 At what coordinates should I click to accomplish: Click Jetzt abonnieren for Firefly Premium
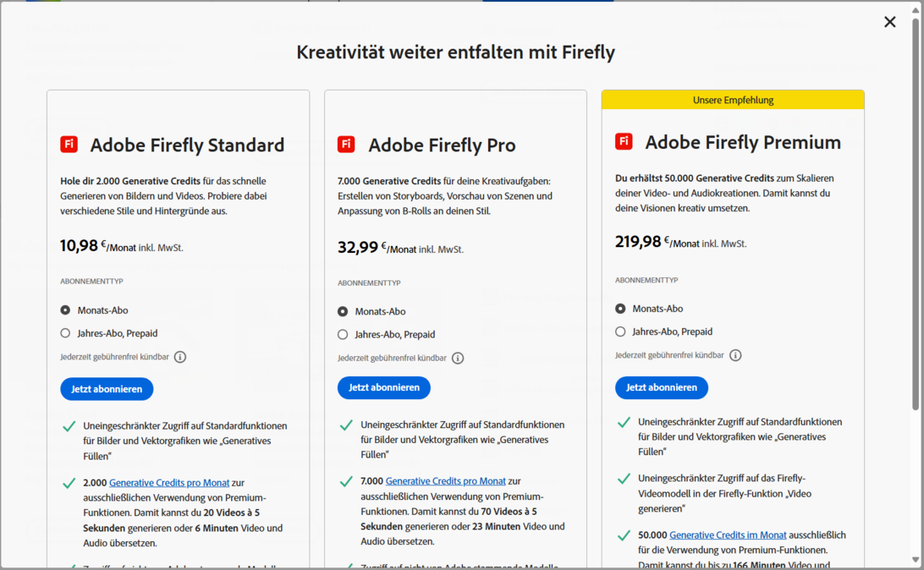tap(662, 387)
